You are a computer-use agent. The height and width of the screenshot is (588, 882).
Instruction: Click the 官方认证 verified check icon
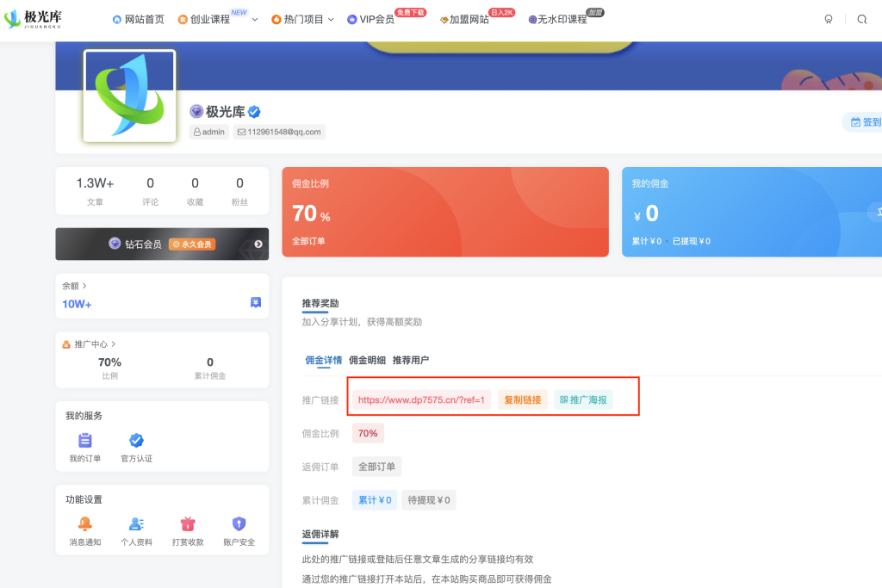click(x=136, y=440)
